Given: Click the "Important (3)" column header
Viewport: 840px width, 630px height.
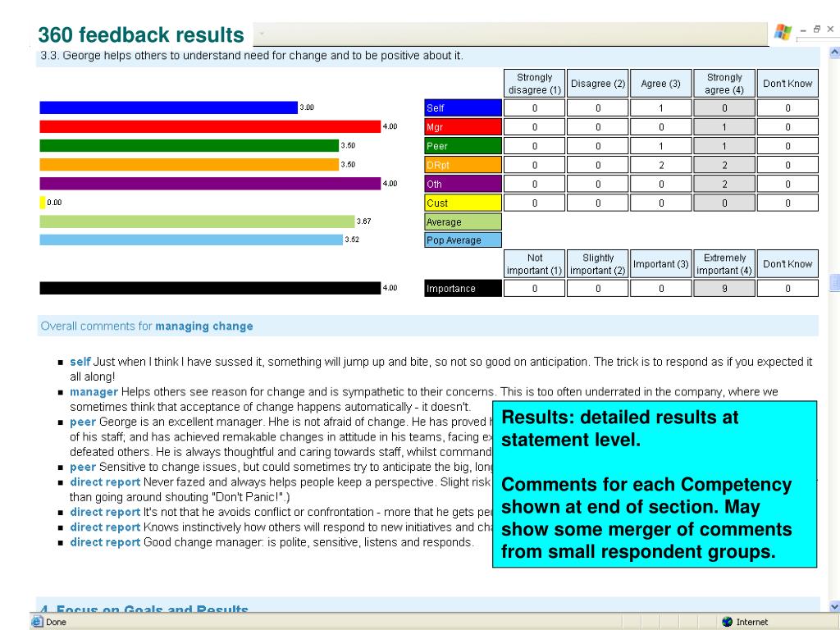Looking at the screenshot, I should point(661,264).
